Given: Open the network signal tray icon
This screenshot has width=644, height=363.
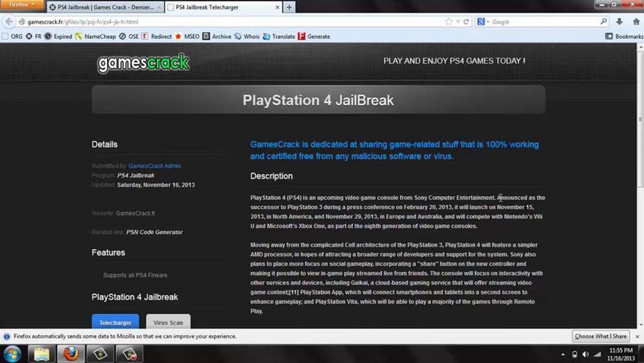Looking at the screenshot, I should [x=597, y=354].
